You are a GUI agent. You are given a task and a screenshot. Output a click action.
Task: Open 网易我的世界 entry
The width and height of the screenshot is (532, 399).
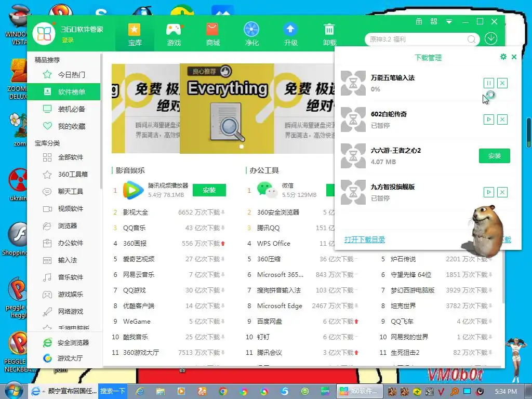(x=409, y=337)
